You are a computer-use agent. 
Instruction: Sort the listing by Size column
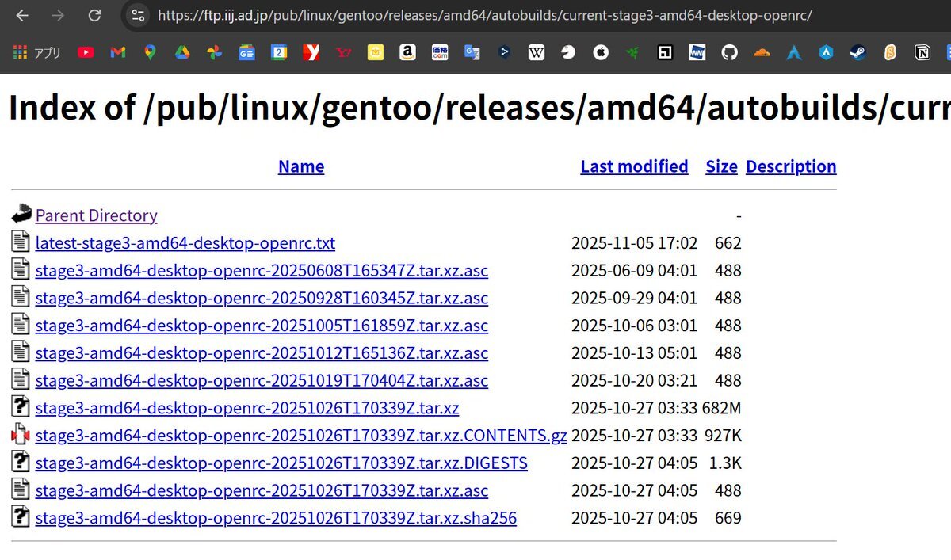pyautogui.click(x=721, y=166)
